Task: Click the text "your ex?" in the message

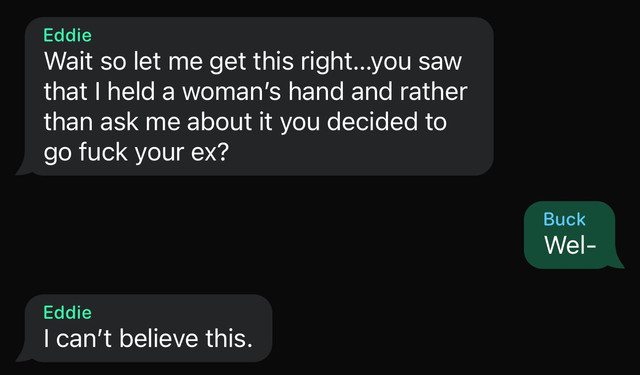Action: [x=181, y=153]
